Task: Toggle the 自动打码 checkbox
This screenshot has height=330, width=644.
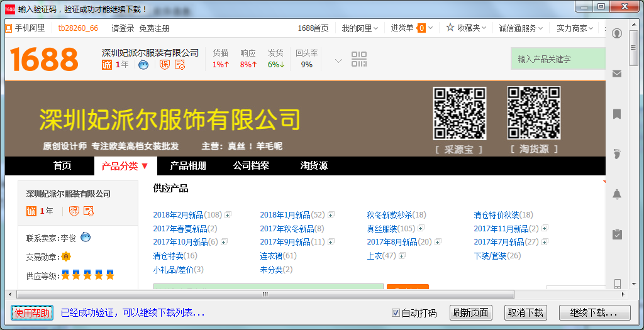Action: 396,313
